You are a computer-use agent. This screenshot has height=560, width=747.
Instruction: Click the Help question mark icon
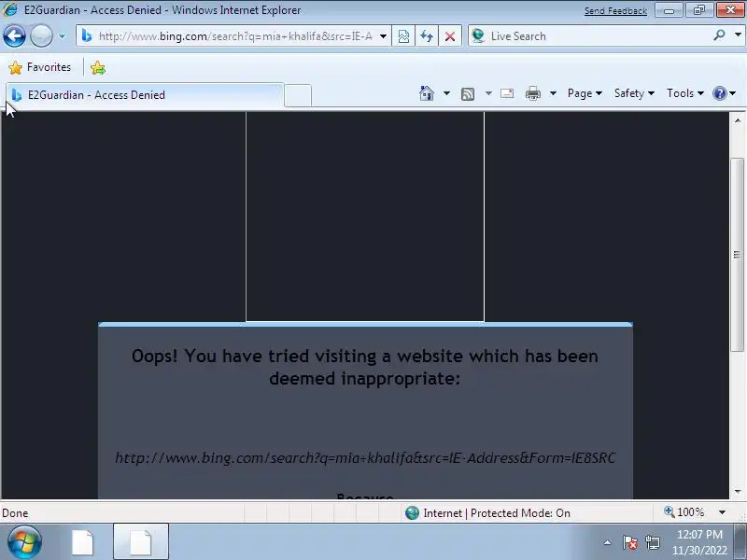(720, 93)
